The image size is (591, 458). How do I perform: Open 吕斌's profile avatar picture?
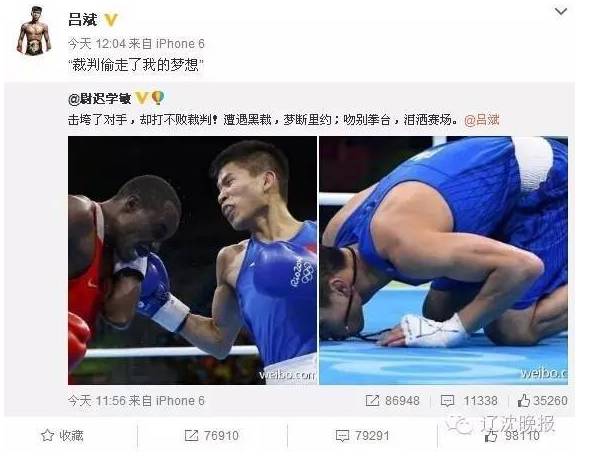coord(34,30)
